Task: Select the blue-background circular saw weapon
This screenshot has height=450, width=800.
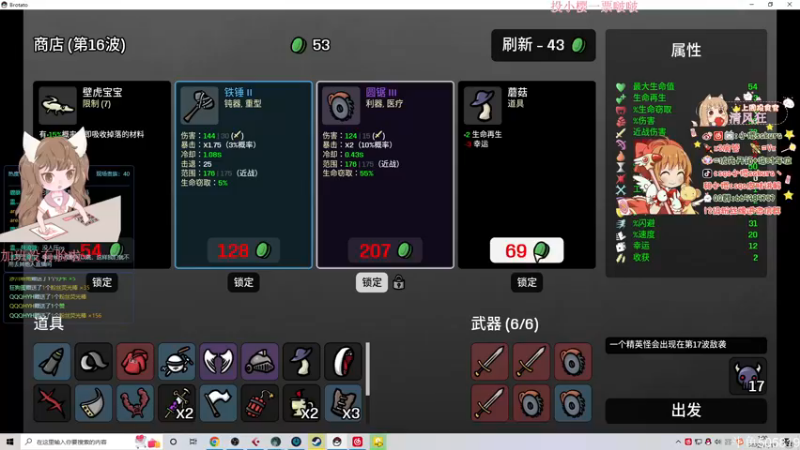Action: [x=572, y=403]
